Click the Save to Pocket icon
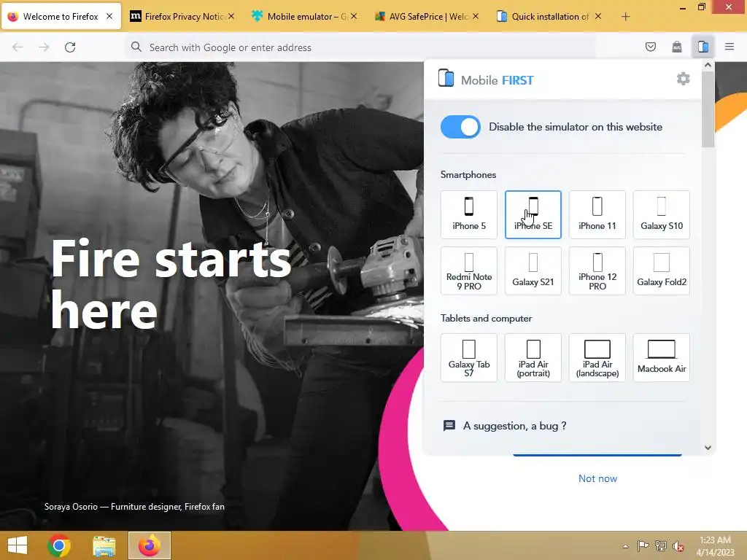The width and height of the screenshot is (747, 560). coord(650,47)
